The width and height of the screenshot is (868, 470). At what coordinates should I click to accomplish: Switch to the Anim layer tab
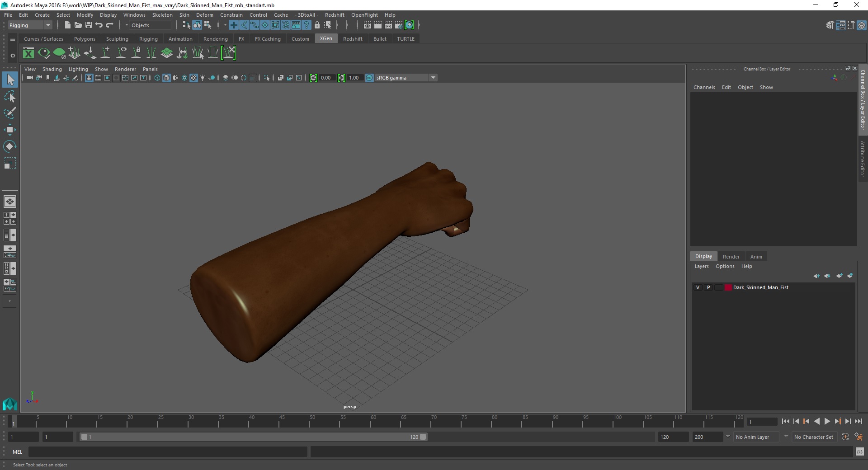(756, 257)
